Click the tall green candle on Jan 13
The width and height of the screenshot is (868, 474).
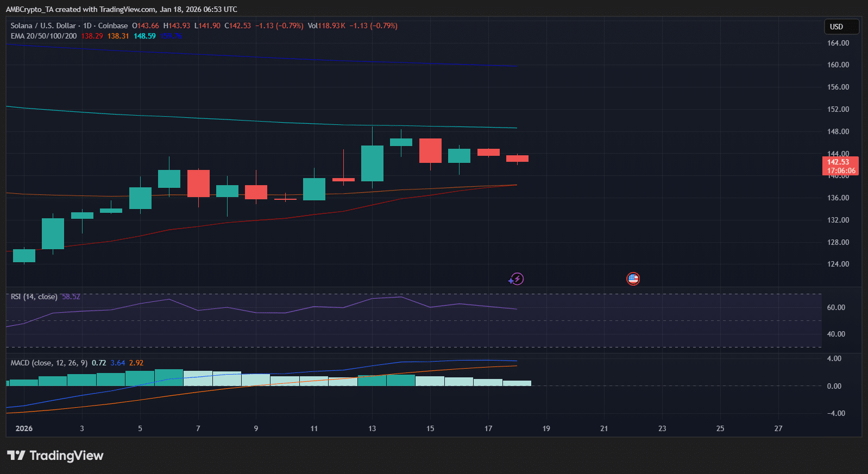[x=372, y=163]
